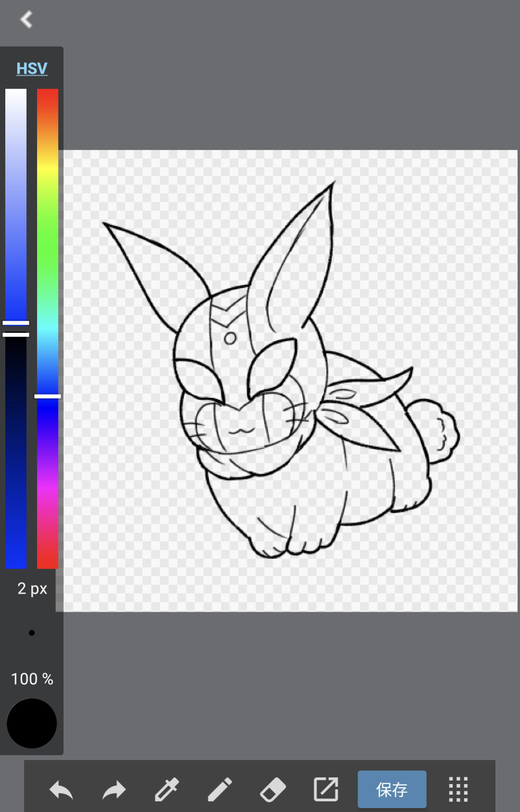Click the rainbow hue slider bar
This screenshot has width=520, height=812.
tap(47, 328)
